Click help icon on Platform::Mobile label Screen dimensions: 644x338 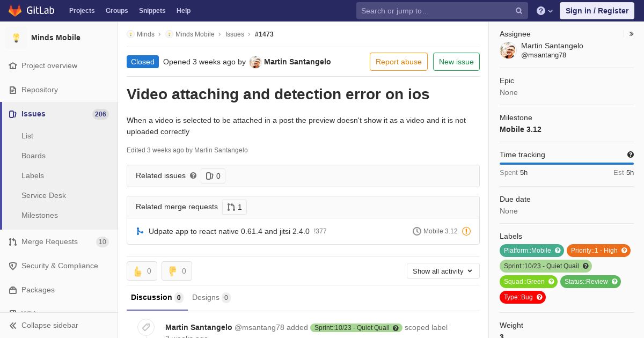(558, 251)
